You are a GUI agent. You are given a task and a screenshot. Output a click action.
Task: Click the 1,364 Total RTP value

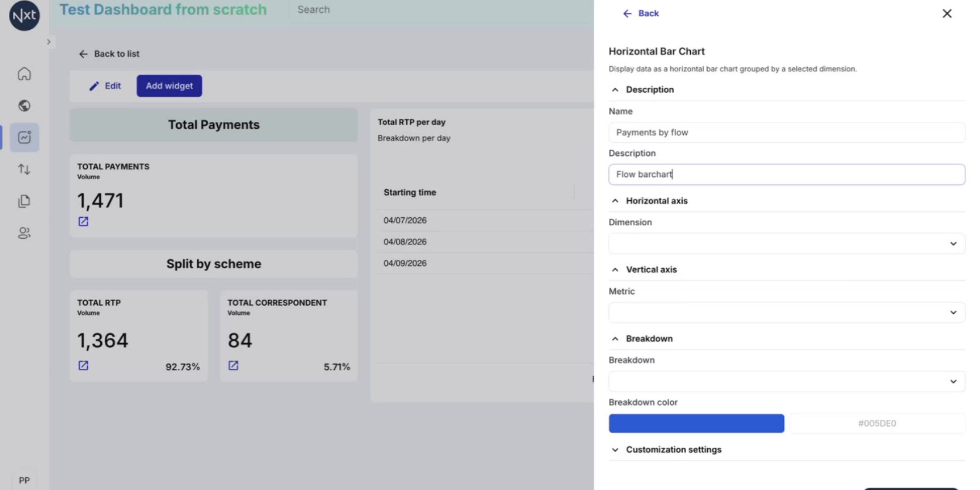point(102,341)
